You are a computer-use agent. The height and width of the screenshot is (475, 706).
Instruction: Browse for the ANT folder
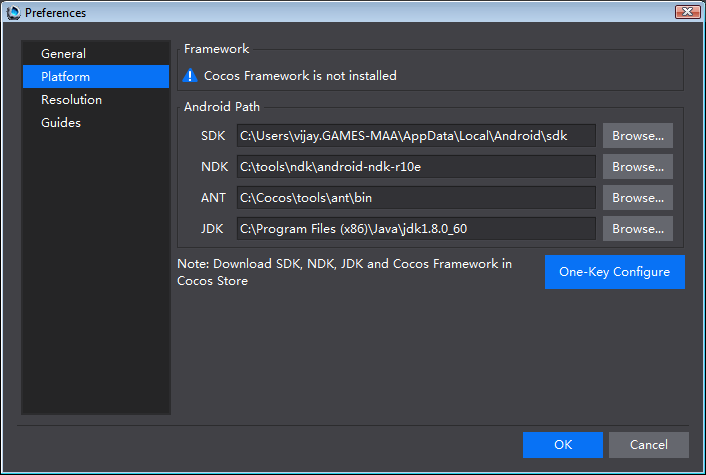638,198
